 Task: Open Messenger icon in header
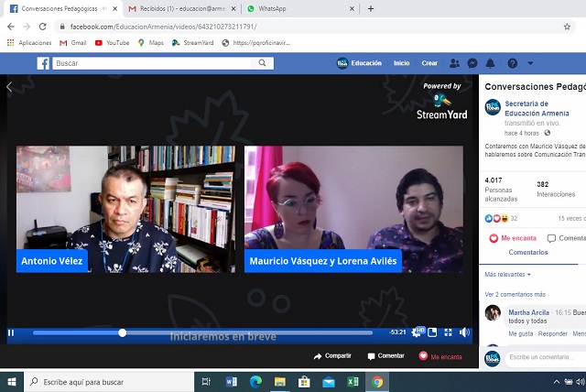[x=472, y=63]
